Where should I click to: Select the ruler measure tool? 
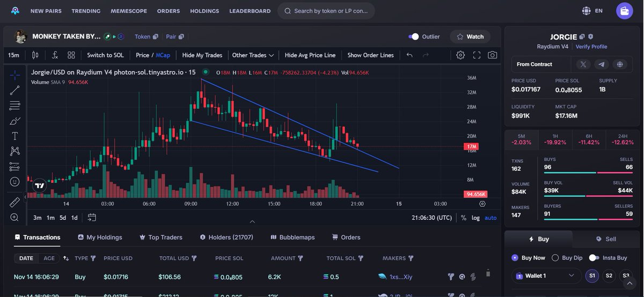tap(14, 202)
